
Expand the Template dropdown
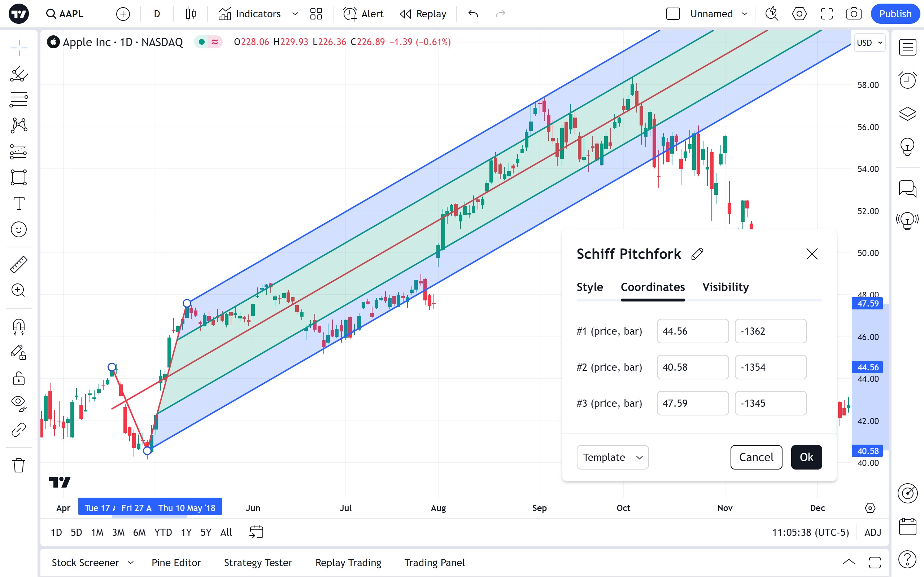613,457
